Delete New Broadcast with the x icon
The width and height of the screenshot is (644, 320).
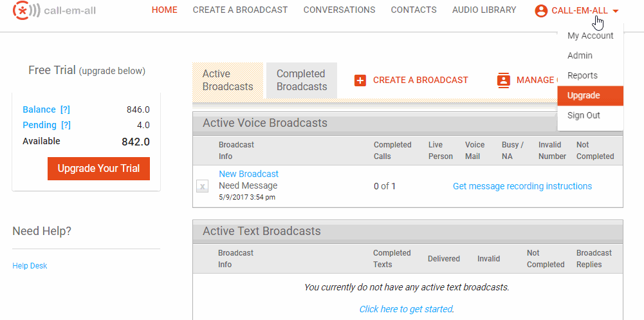tap(202, 186)
